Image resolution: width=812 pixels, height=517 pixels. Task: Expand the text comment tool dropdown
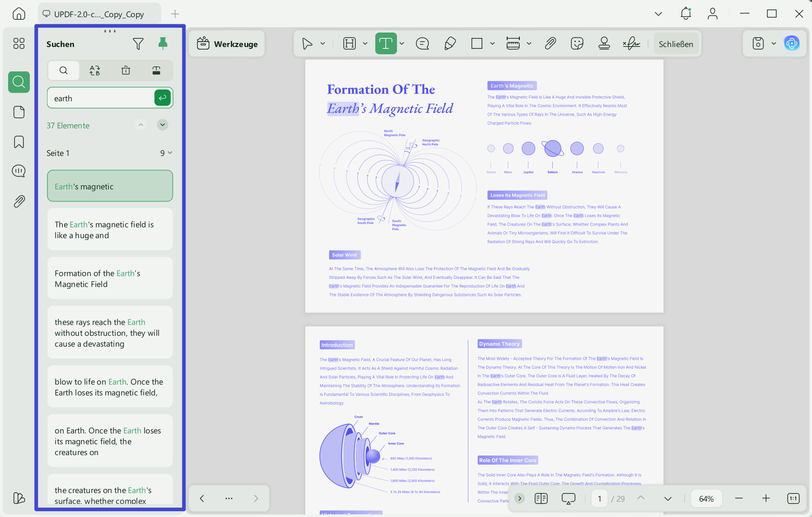[402, 44]
